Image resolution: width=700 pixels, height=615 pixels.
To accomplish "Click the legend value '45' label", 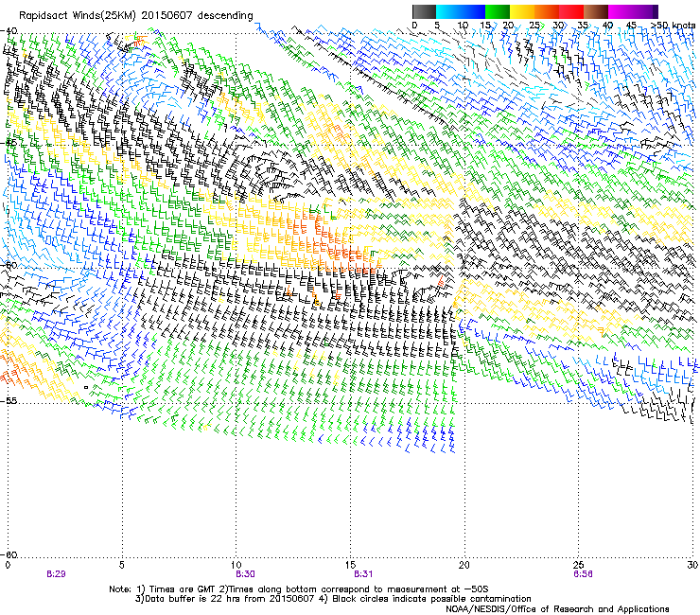I will click(631, 26).
